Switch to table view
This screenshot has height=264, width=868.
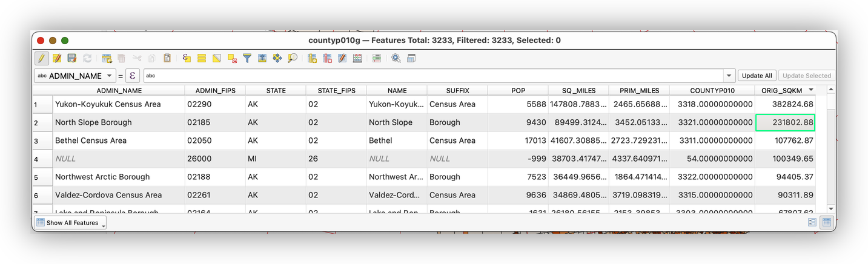(x=826, y=222)
